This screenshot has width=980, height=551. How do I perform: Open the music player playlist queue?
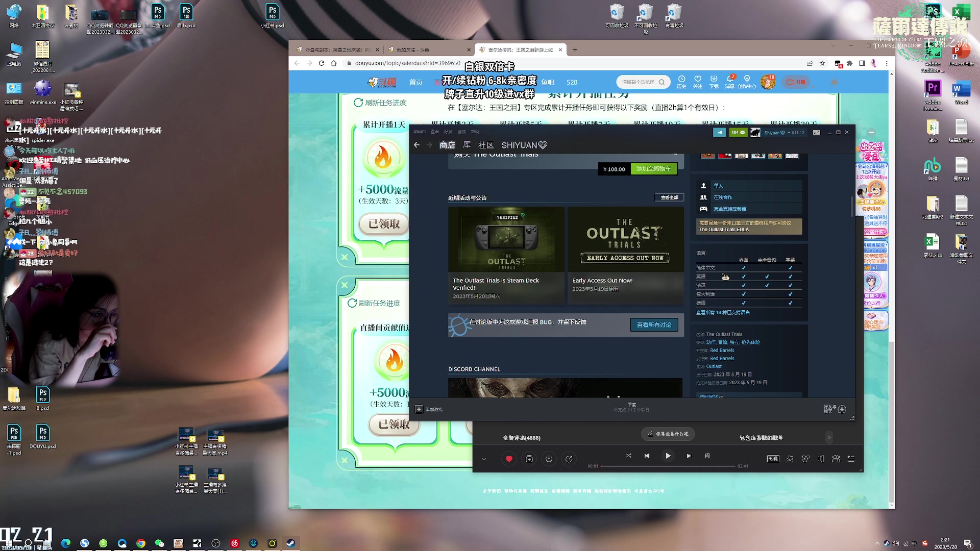coord(851,459)
